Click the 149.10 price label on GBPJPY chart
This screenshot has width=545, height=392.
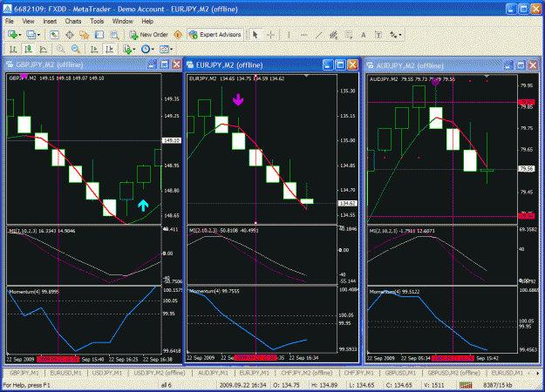(x=172, y=140)
